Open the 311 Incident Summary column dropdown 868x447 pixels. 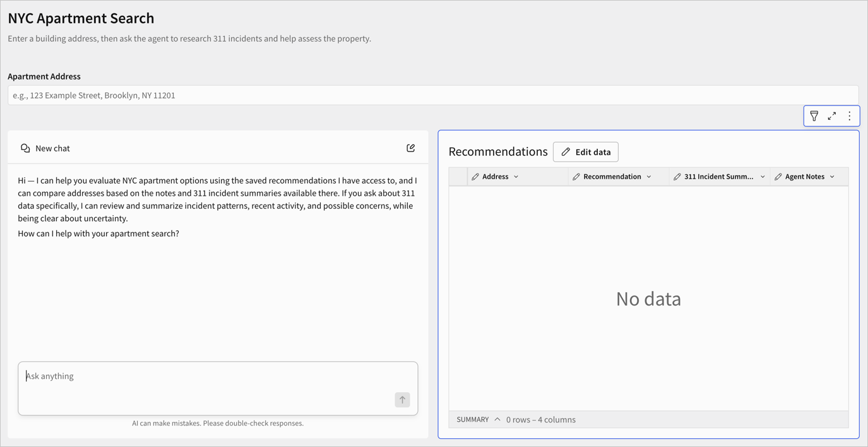click(x=763, y=177)
